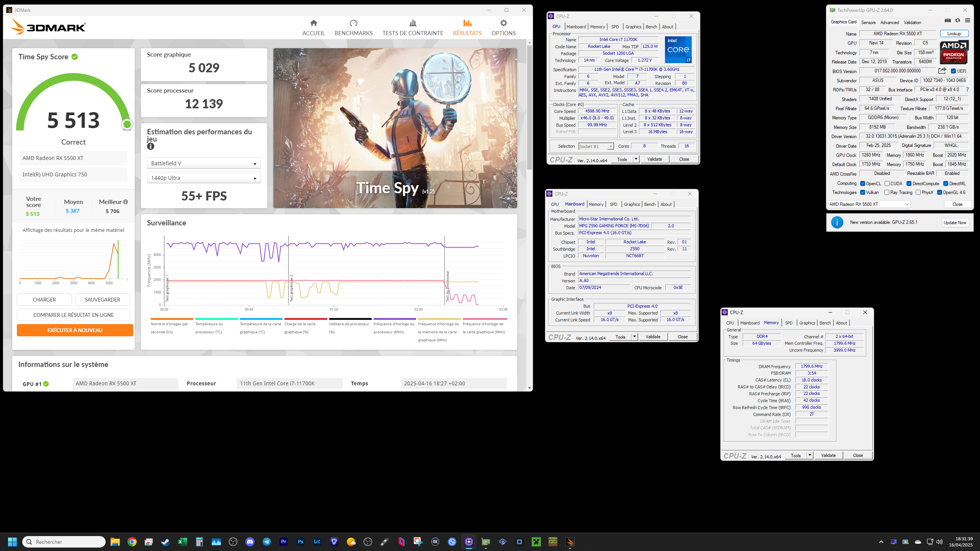Click info icon next to game performance estimate
The height and width of the screenshot is (551, 980).
point(150,146)
